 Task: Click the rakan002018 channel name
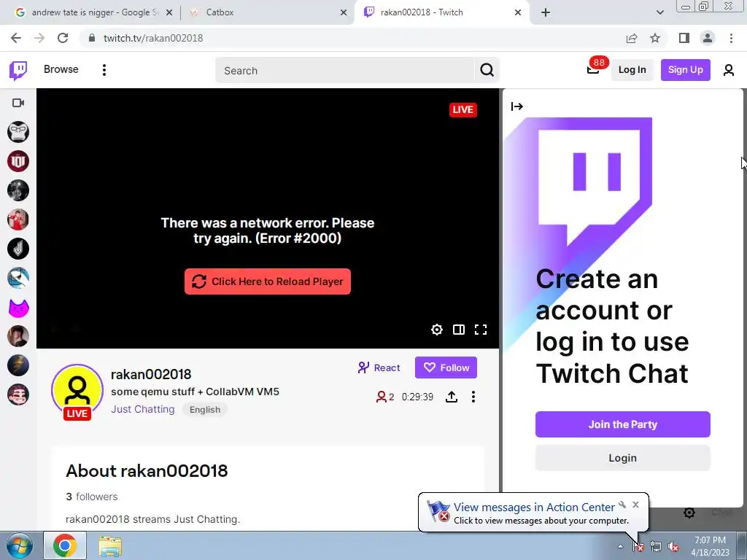coord(151,374)
